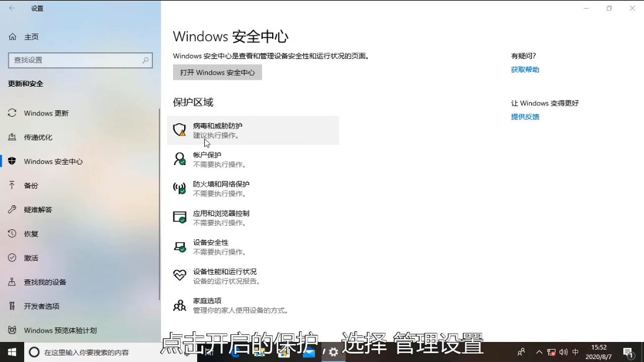Open 病毒和威胁防护 via its shield icon

tap(179, 129)
